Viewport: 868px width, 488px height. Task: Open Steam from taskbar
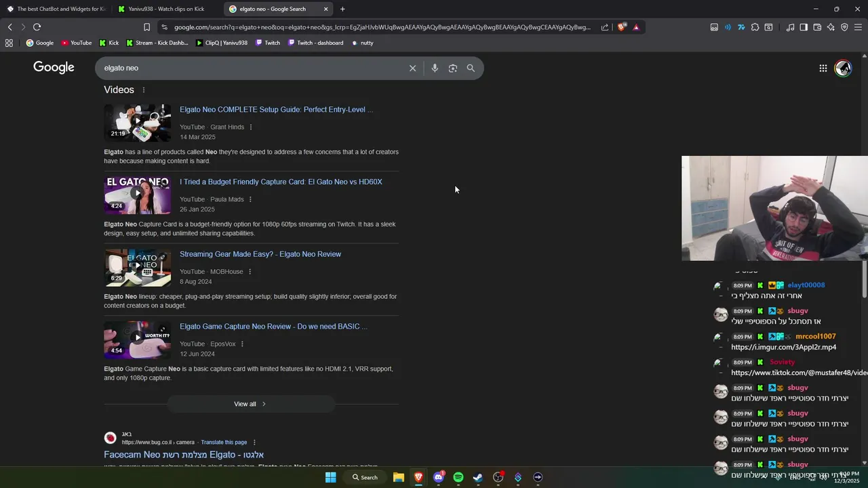coord(478,477)
